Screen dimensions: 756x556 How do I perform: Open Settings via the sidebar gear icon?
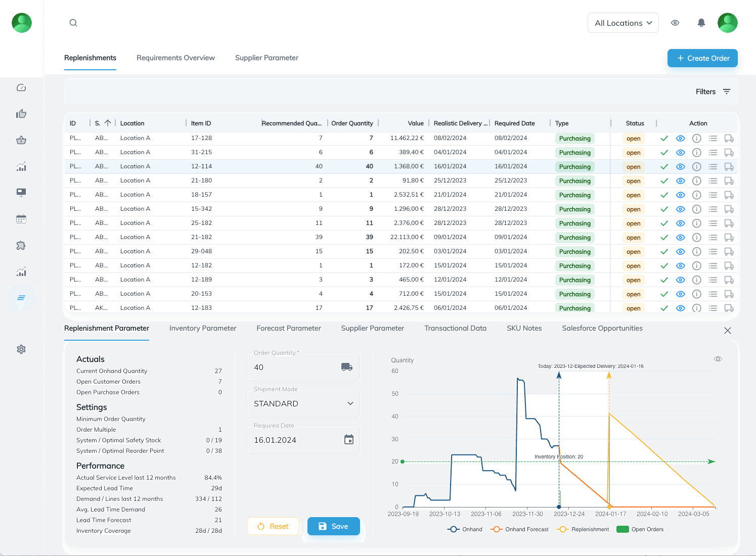point(21,349)
